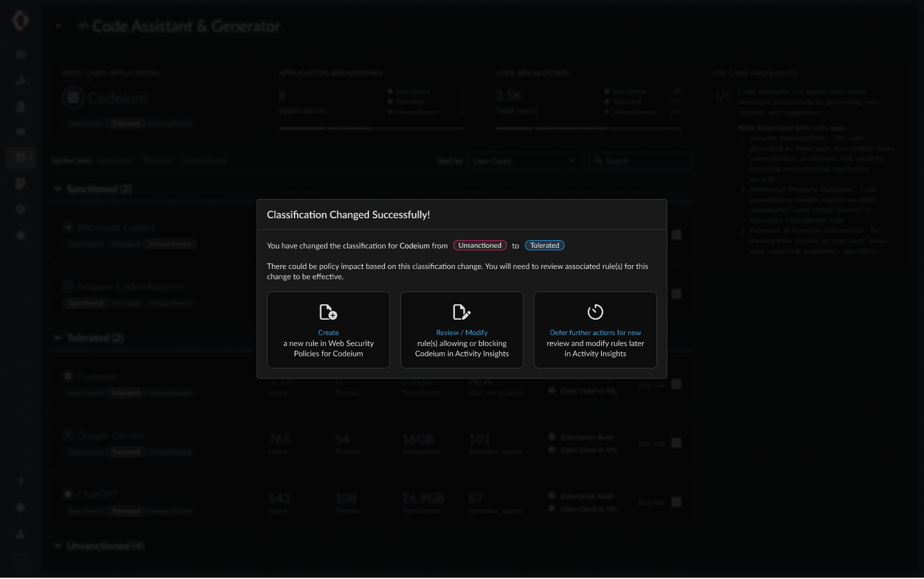This screenshot has width=924, height=579.
Task: Set Amazon CodeWhisperer to Tolerated
Action: coord(126,303)
